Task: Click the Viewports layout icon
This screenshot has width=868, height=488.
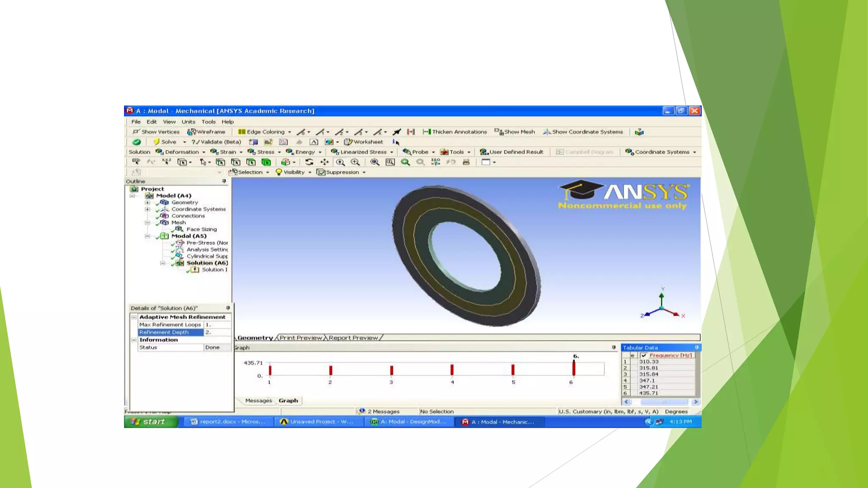Action: [x=486, y=162]
